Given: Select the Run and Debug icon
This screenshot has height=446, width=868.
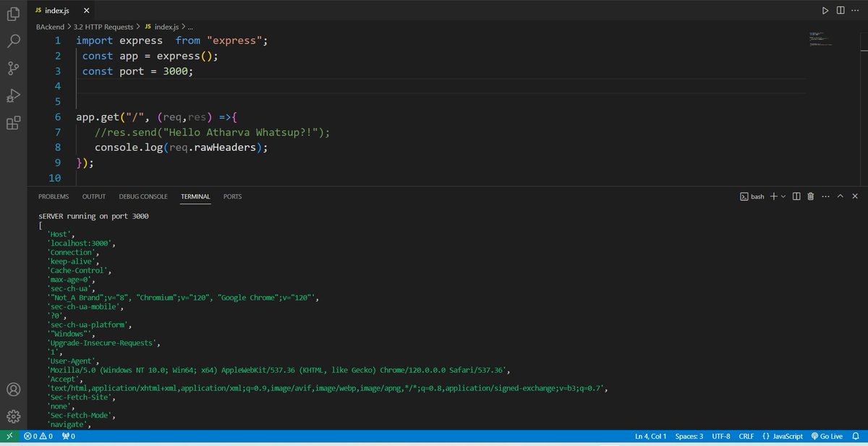Looking at the screenshot, I should click(13, 96).
